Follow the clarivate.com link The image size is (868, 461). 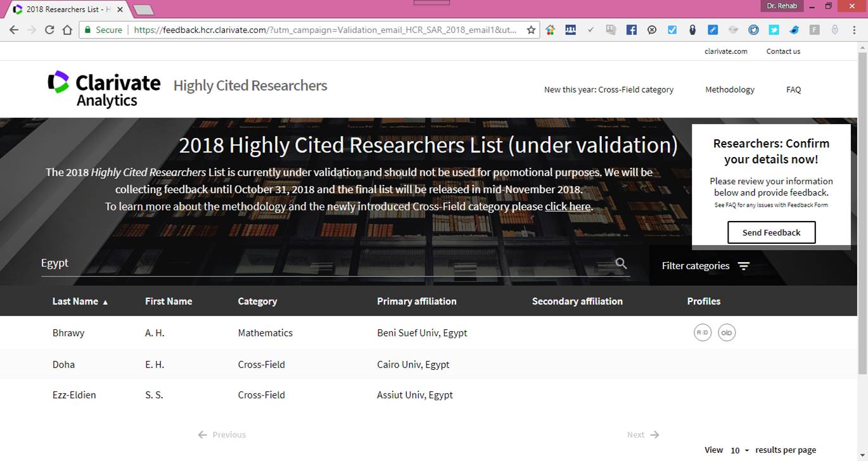click(726, 51)
